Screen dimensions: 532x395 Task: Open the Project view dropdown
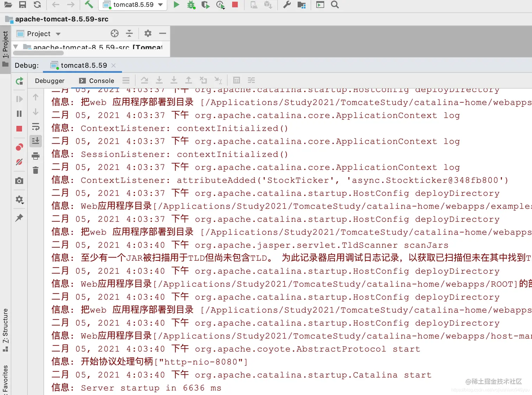(39, 34)
